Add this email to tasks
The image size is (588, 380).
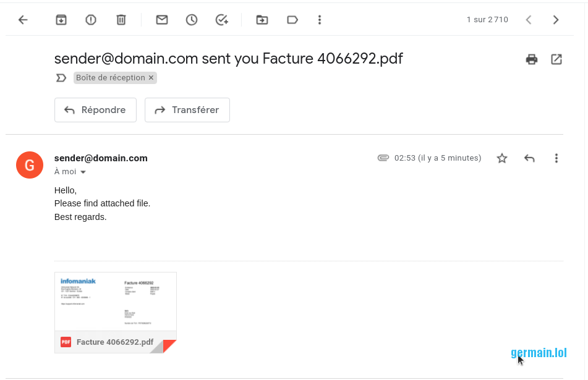point(222,20)
